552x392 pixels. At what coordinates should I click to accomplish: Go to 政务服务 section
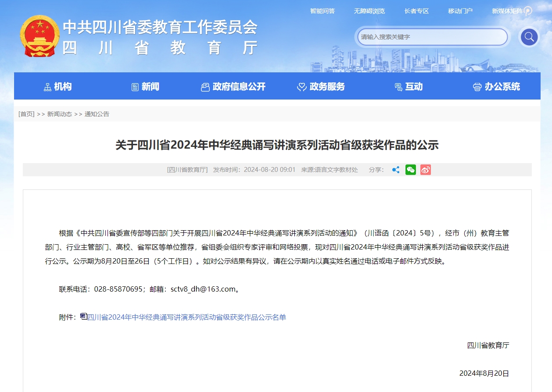point(321,87)
